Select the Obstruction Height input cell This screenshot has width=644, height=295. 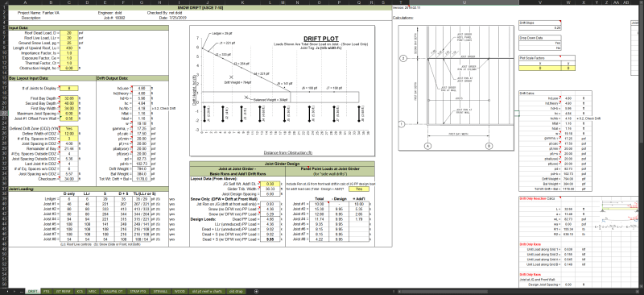tap(69, 68)
